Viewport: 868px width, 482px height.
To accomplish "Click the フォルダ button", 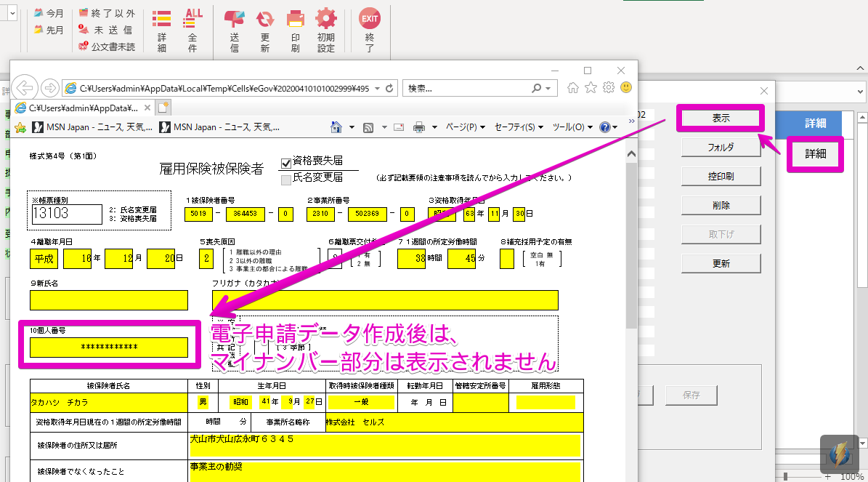I will click(721, 148).
